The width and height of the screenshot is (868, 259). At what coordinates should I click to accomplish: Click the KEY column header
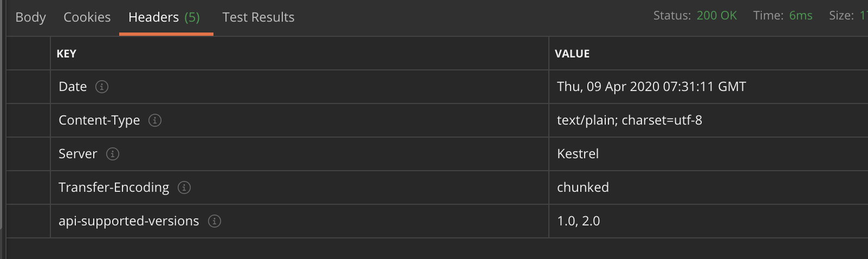tap(66, 54)
